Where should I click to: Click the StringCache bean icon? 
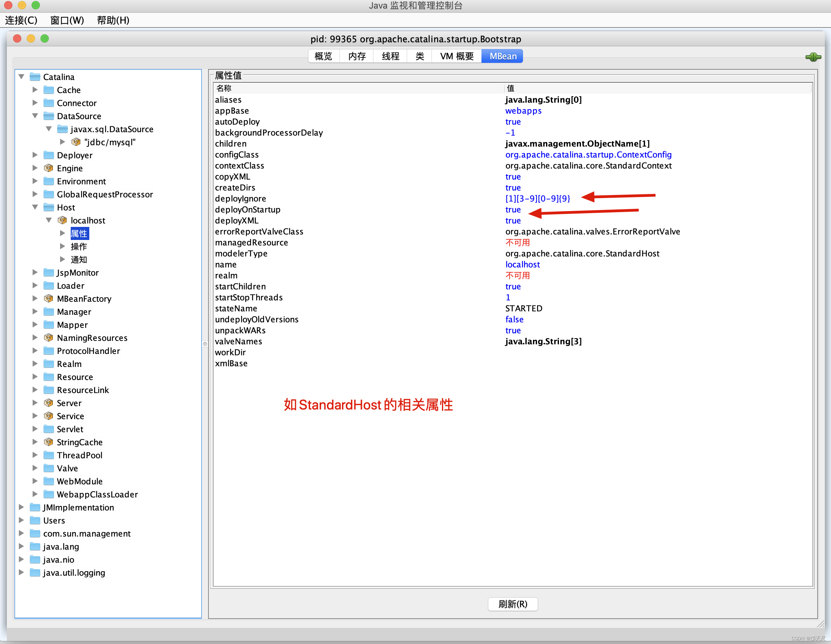tap(48, 442)
